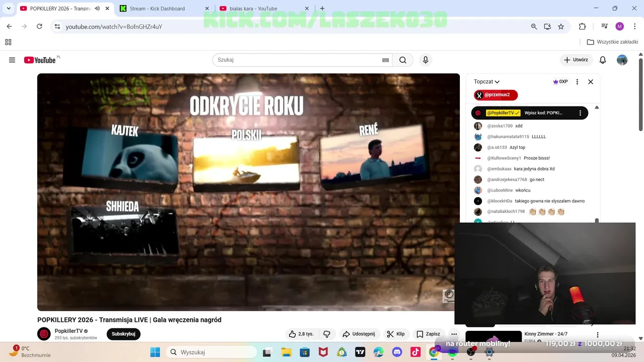Start voice search with microphone icon
The height and width of the screenshot is (362, 644).
pos(426,60)
